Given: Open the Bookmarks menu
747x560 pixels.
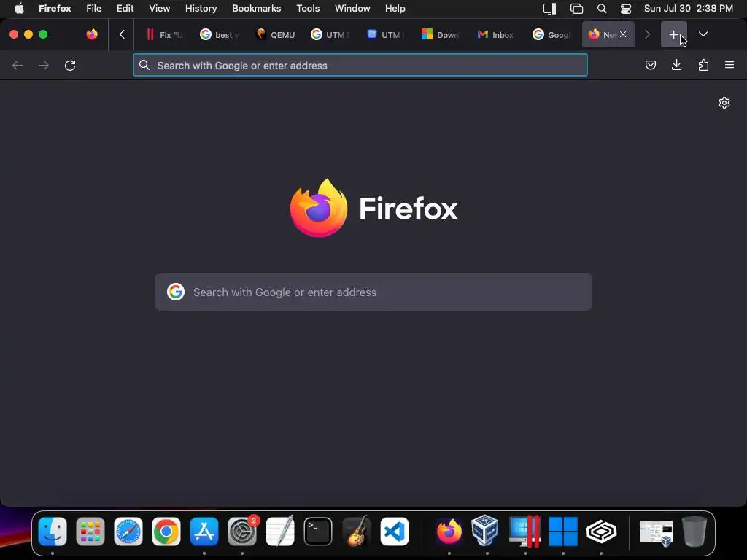Looking at the screenshot, I should coord(256,9).
